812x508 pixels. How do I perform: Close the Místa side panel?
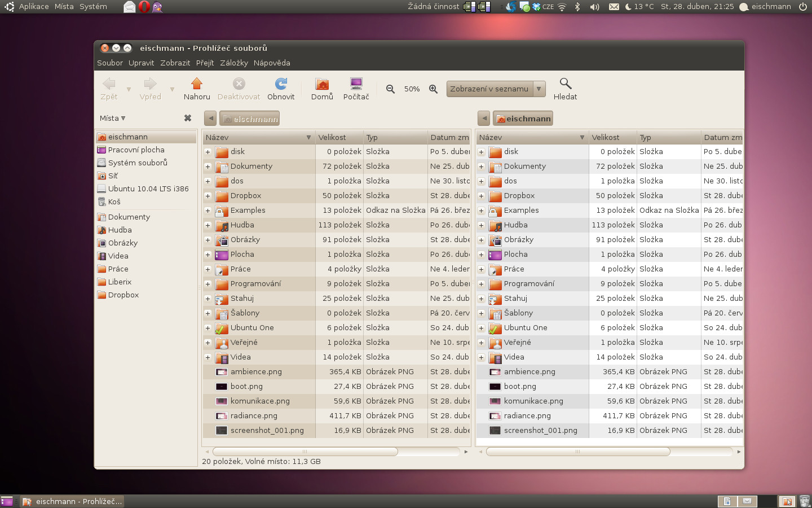(188, 118)
